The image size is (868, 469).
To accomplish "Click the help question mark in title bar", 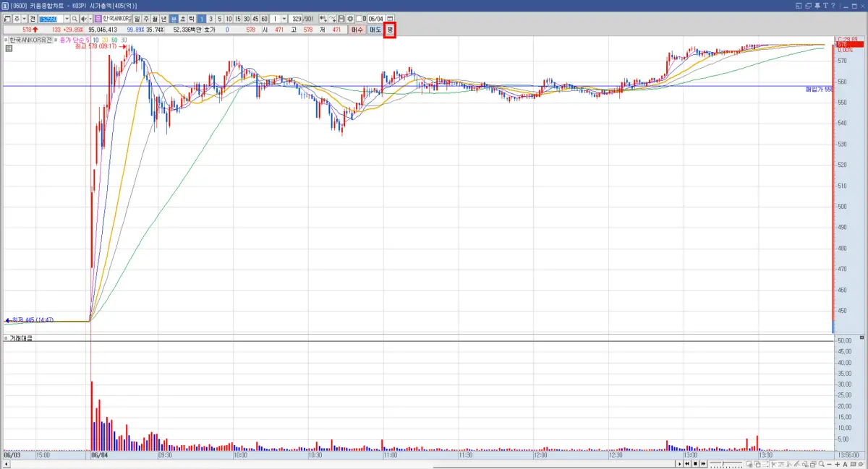I will coord(833,6).
